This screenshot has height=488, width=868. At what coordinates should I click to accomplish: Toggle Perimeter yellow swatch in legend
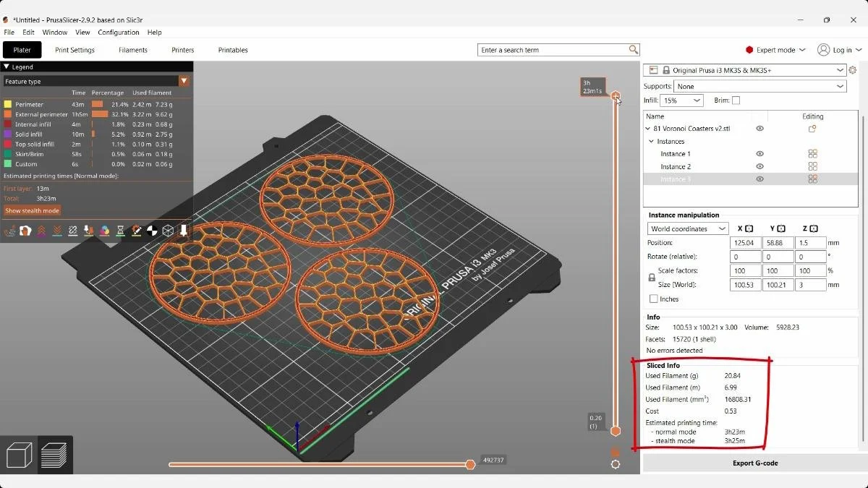(x=8, y=104)
